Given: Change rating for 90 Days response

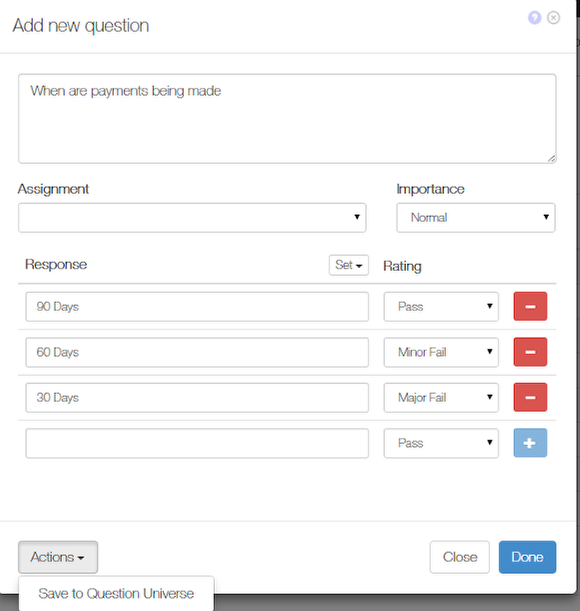Looking at the screenshot, I should point(441,307).
